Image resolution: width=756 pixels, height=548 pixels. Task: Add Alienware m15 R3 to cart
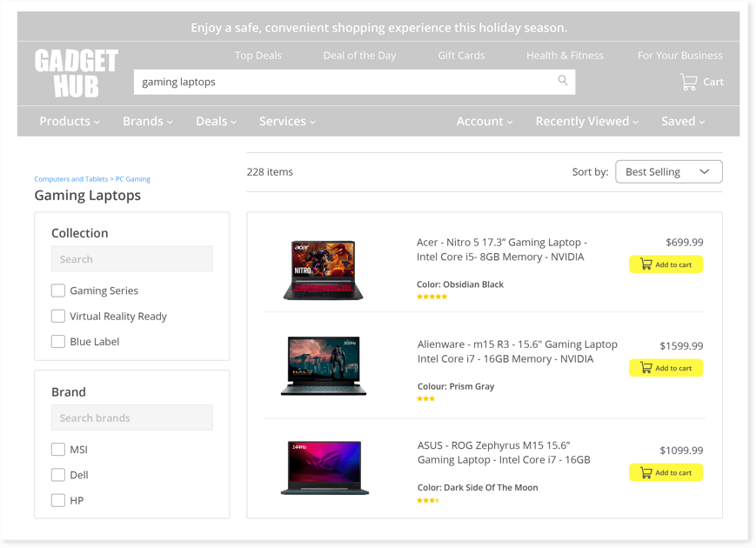tap(666, 368)
